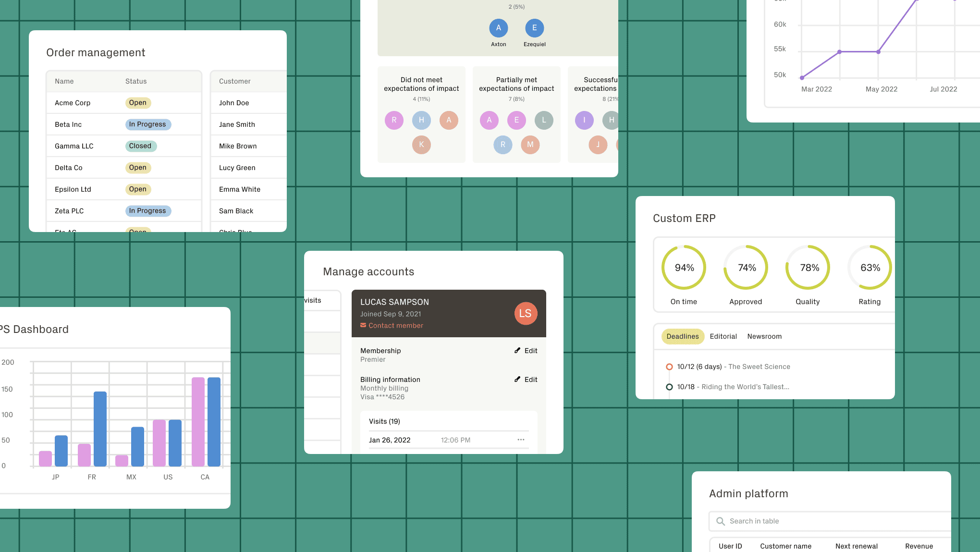The image size is (980, 552).
Task: Open the three-dot menu for Jan 26 visit
Action: coord(521,440)
